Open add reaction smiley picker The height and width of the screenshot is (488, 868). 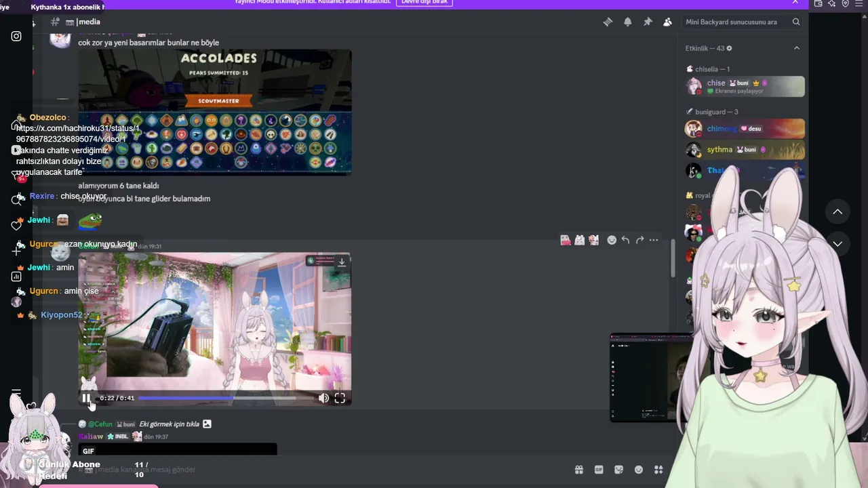(x=612, y=240)
